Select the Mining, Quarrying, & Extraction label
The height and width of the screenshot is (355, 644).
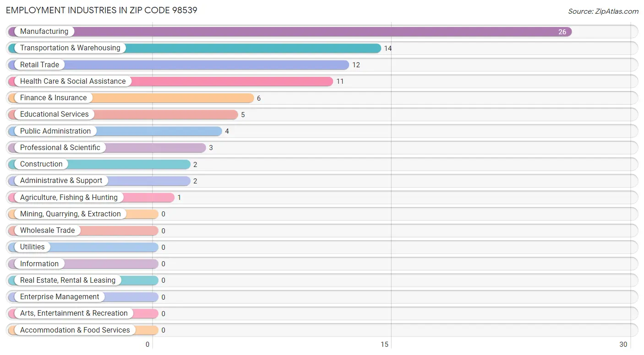pyautogui.click(x=71, y=214)
